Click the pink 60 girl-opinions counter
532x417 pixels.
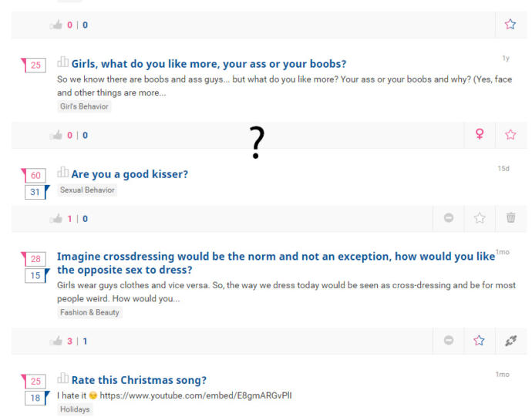pyautogui.click(x=34, y=176)
